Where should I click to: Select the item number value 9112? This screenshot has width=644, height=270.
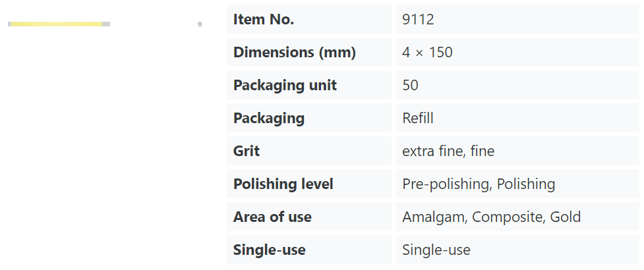pyautogui.click(x=418, y=19)
